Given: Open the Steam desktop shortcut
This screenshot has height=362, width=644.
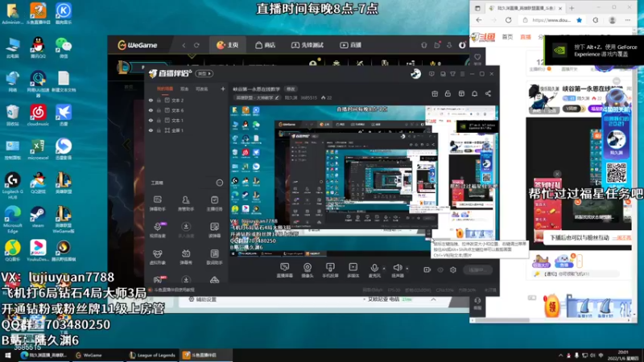Looking at the screenshot, I should (38, 217).
